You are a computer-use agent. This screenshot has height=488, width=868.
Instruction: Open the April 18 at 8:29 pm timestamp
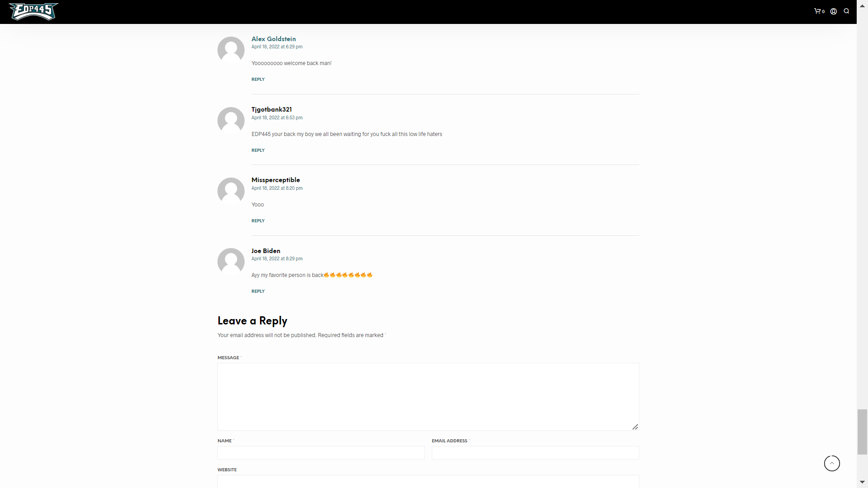tap(277, 259)
